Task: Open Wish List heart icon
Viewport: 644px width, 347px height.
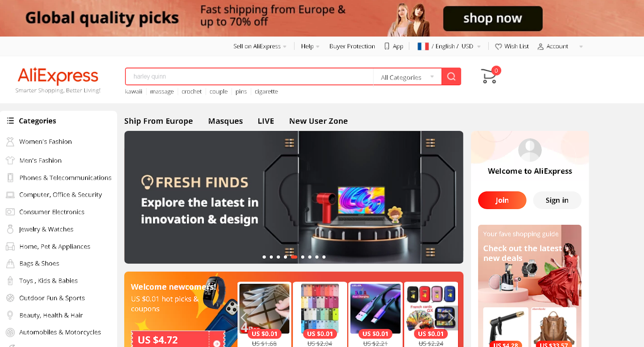Action: point(498,47)
